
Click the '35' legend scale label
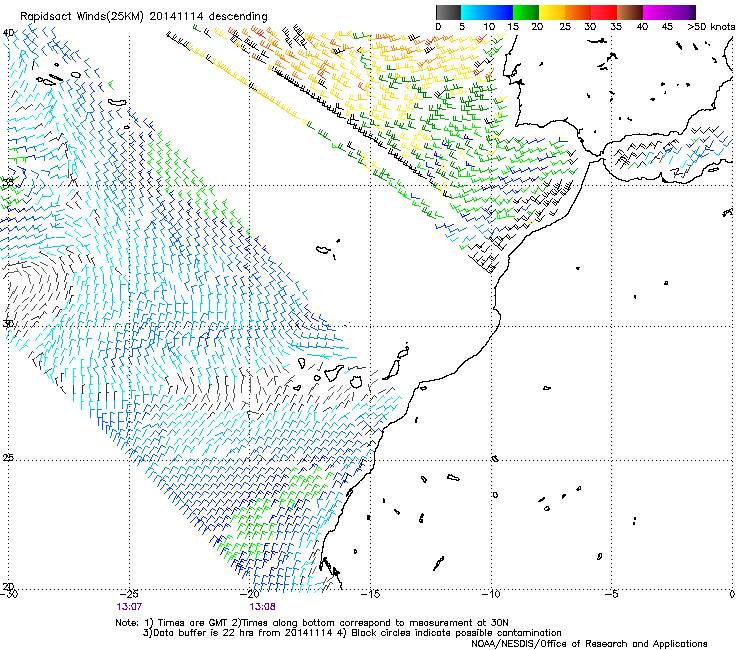pyautogui.click(x=616, y=27)
